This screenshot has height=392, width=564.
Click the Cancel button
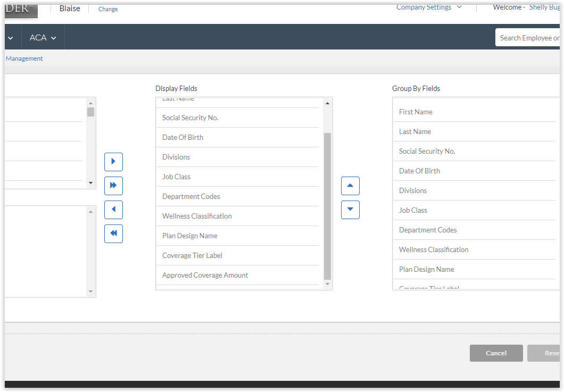496,353
